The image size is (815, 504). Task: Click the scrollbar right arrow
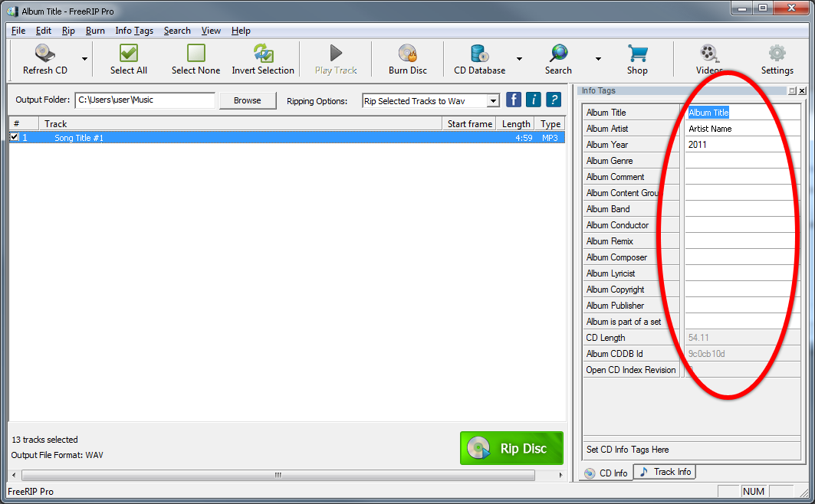[x=560, y=475]
